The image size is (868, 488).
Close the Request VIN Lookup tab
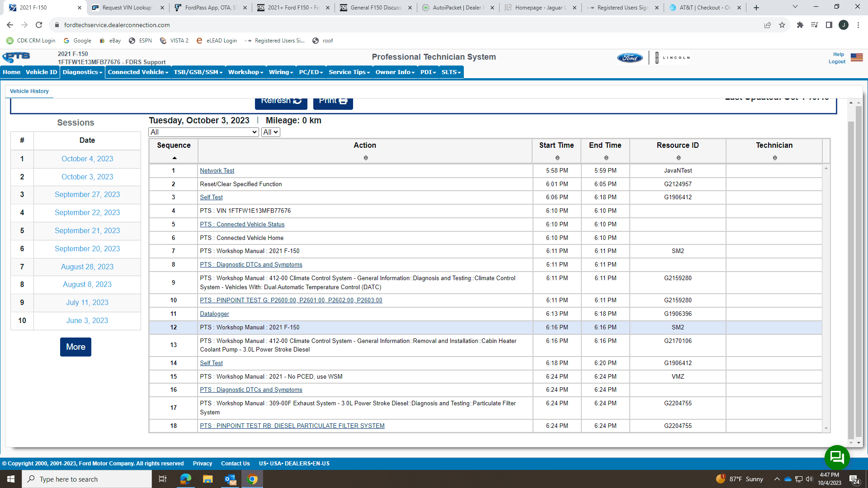tap(162, 8)
